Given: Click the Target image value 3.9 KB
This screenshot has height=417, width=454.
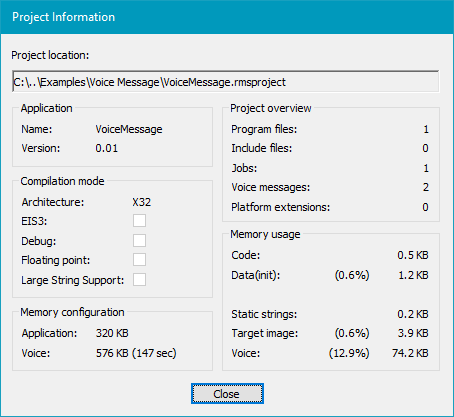Looking at the screenshot, I should pos(413,333).
